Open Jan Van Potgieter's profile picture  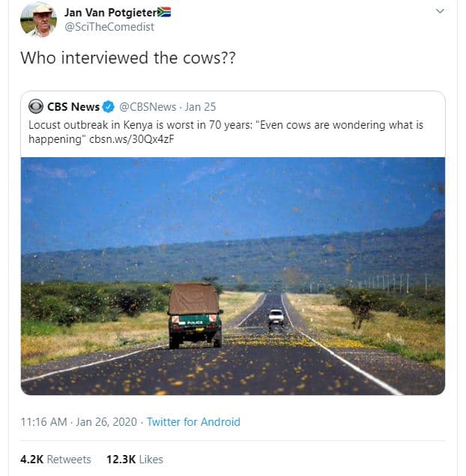[37, 19]
